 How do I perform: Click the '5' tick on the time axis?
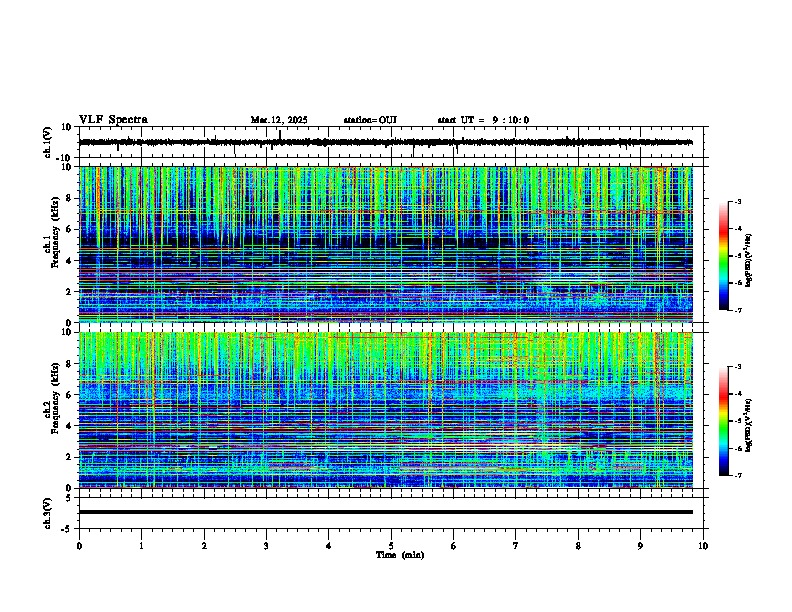[391, 546]
